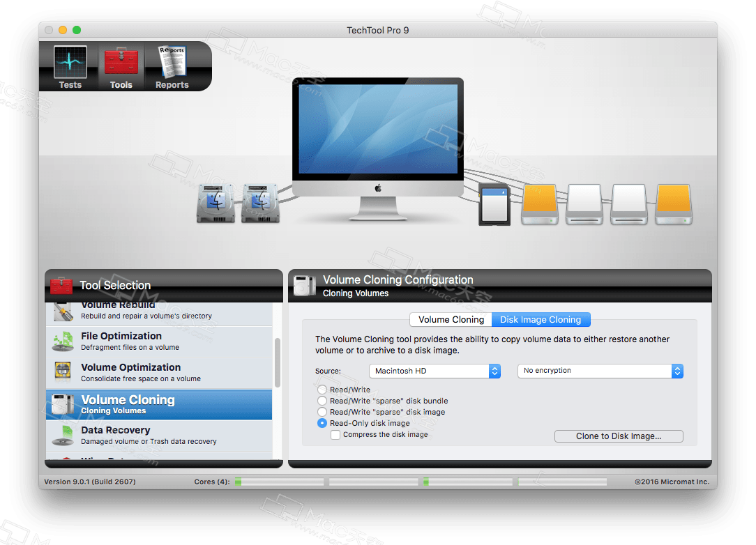Click the Volume Optimization tool icon

pos(63,372)
